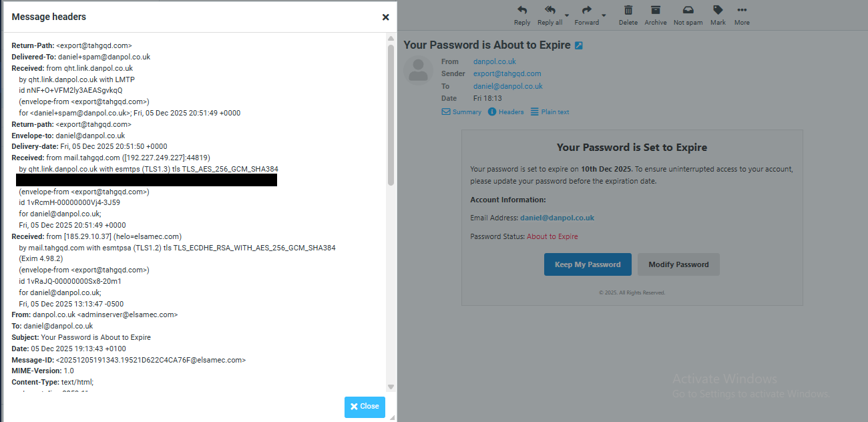This screenshot has width=868, height=422.
Task: Open message in new window icon
Action: pyautogui.click(x=579, y=45)
